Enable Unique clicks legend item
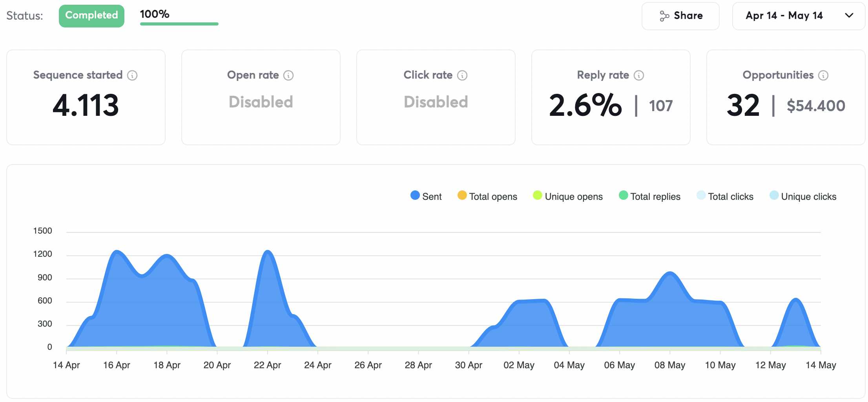The image size is (868, 402). [x=803, y=196]
